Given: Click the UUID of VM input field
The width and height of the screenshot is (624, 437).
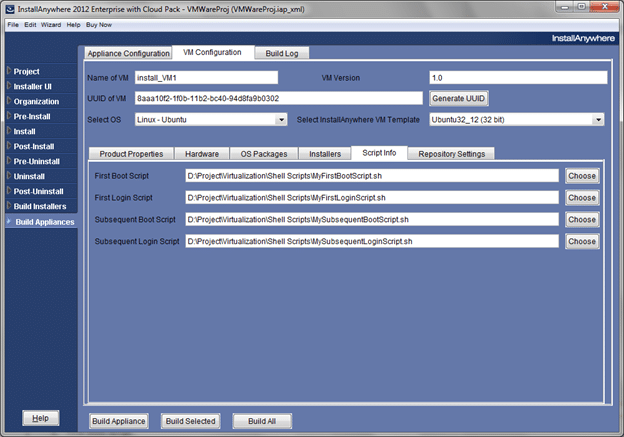Looking at the screenshot, I should (x=279, y=98).
